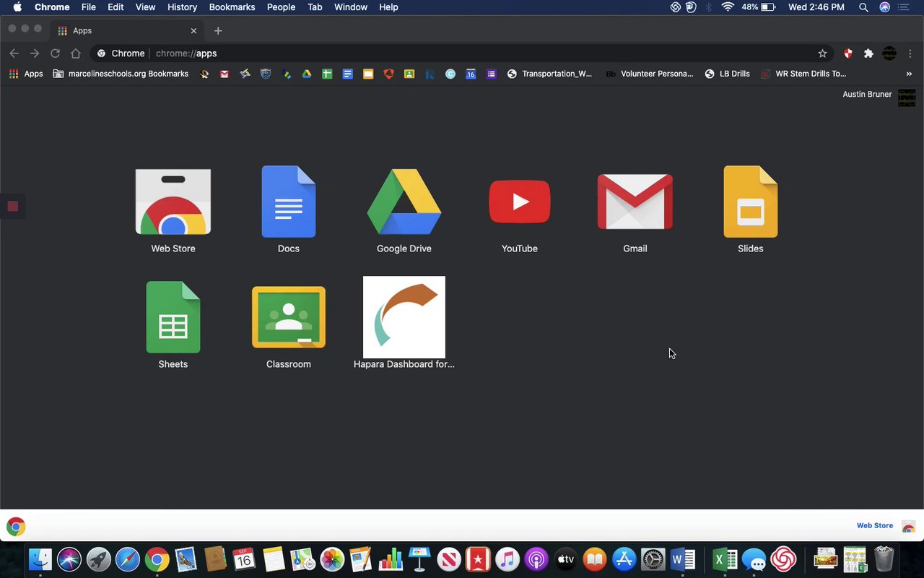Open System Preferences from the Dock
This screenshot has width=924, height=578.
[653, 559]
